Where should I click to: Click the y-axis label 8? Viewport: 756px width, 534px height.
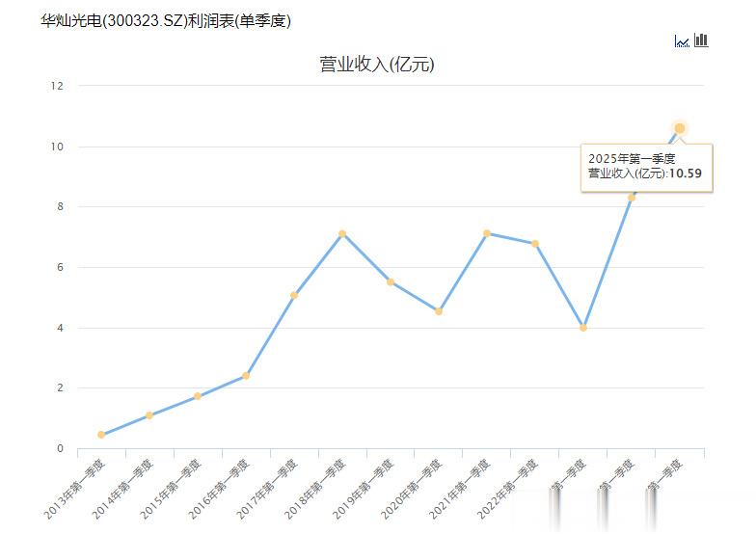pyautogui.click(x=60, y=206)
